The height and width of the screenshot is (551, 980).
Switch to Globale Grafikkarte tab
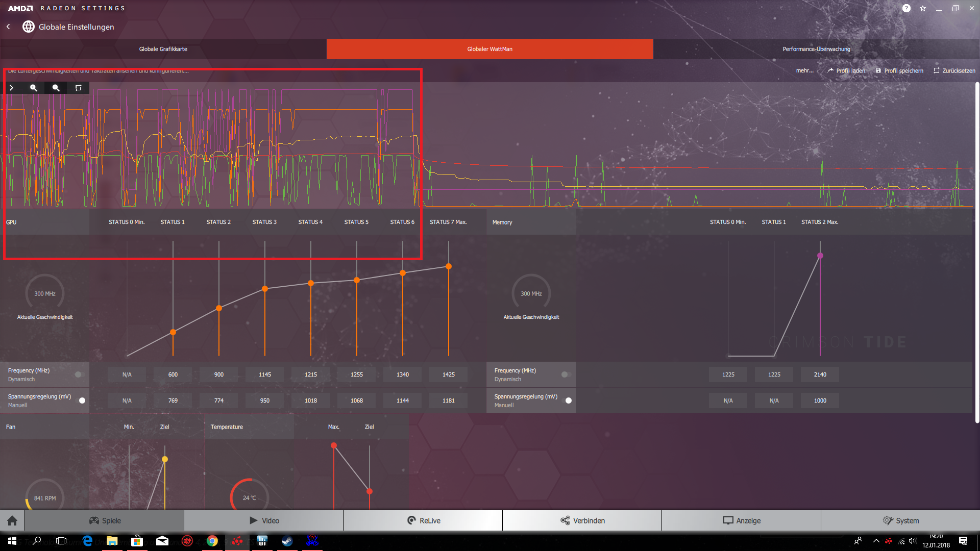(163, 49)
